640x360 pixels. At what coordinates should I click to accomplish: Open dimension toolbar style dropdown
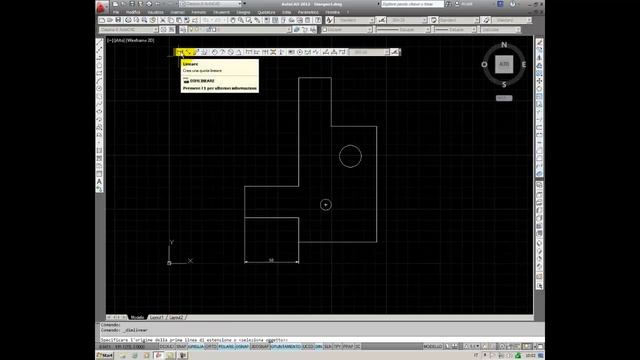tap(369, 52)
